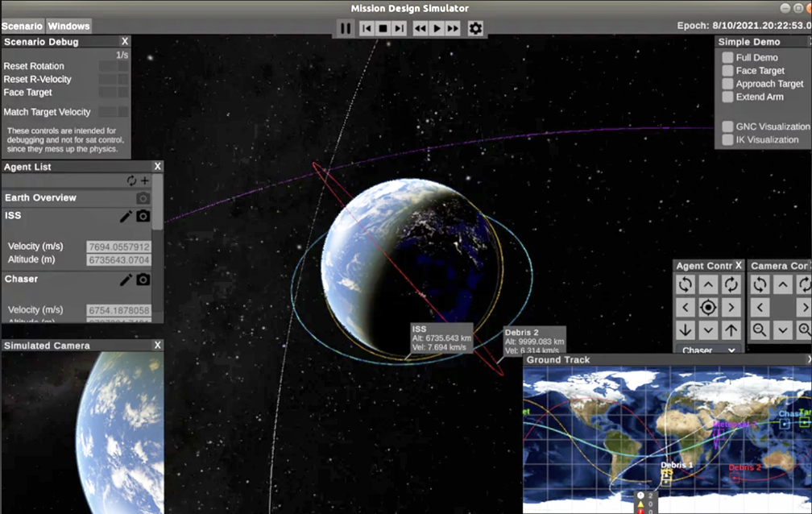Click the Reset Rotation label
This screenshot has height=514, width=812.
coord(34,66)
